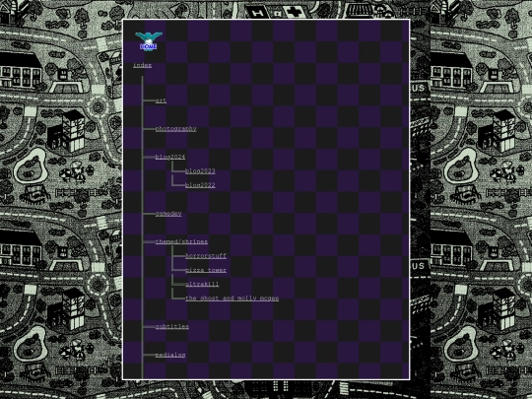Open the medialog link
532x399 pixels.
pyautogui.click(x=170, y=355)
